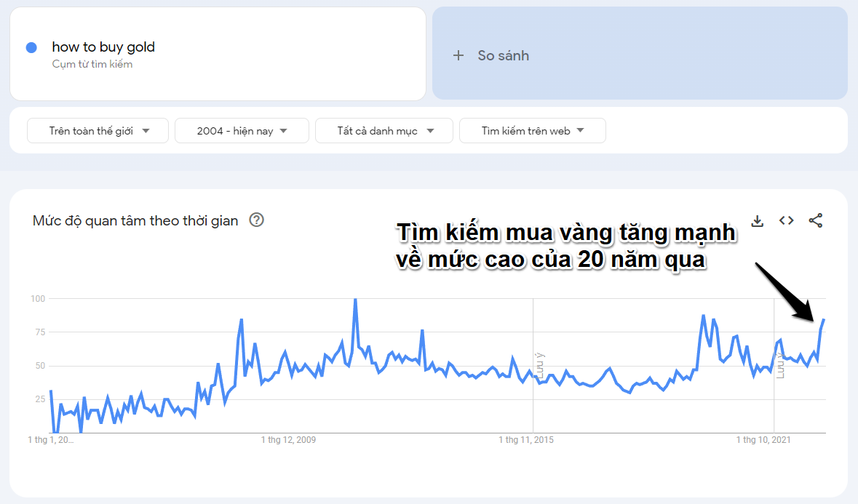Click the '1 thg 11, 2015' axis label

click(x=527, y=440)
